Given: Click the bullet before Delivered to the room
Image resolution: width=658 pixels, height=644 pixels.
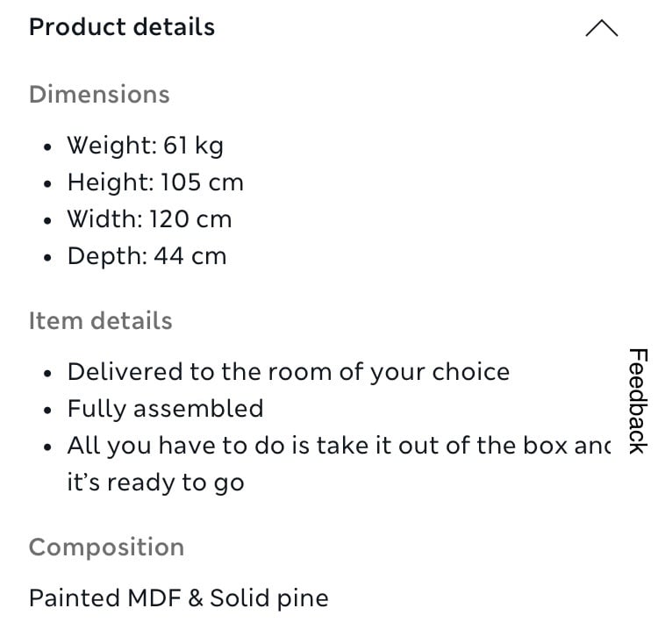Looking at the screenshot, I should coord(47,374).
